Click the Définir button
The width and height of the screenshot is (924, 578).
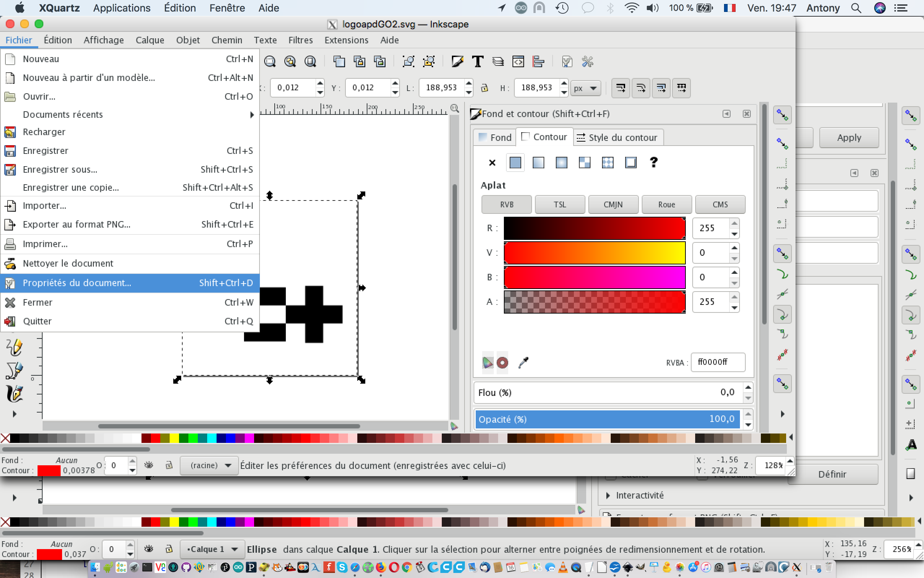point(832,474)
